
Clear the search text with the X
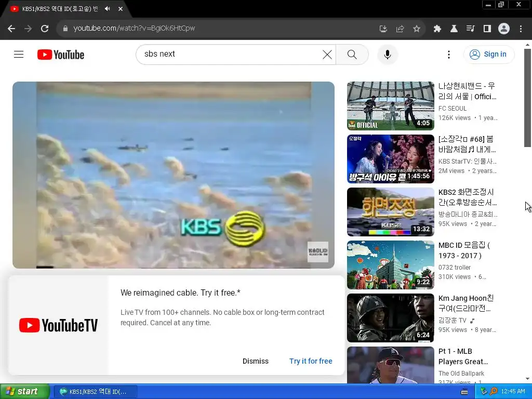[327, 54]
